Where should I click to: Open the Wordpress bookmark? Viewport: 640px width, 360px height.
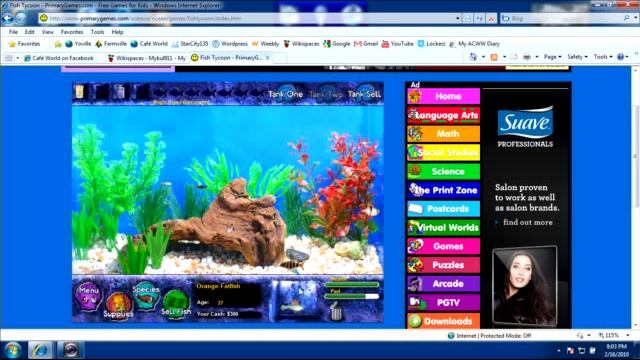pyautogui.click(x=230, y=44)
